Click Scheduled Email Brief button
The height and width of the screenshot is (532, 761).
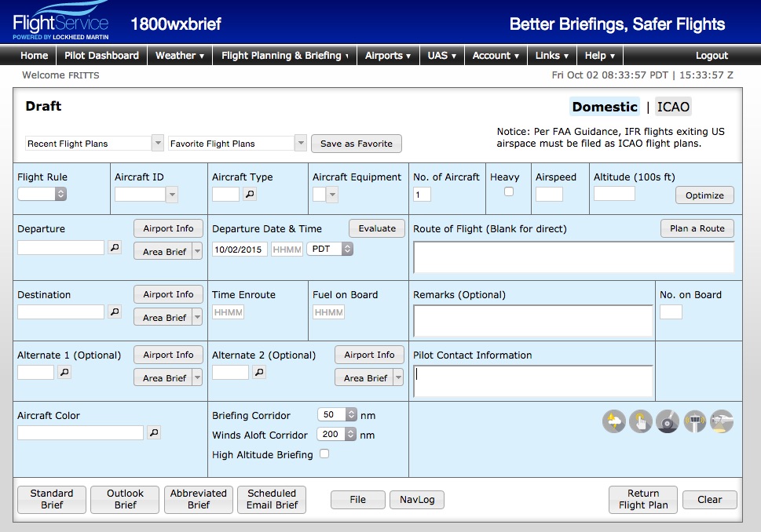[x=272, y=499]
